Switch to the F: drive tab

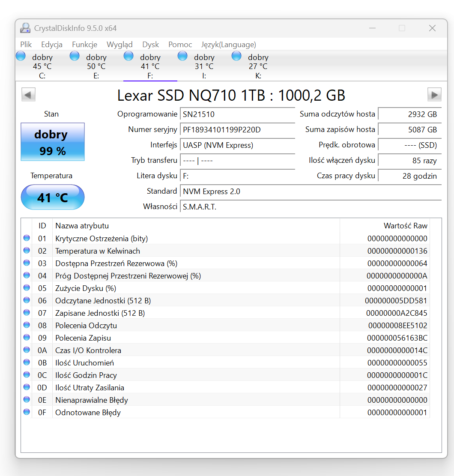(x=150, y=66)
